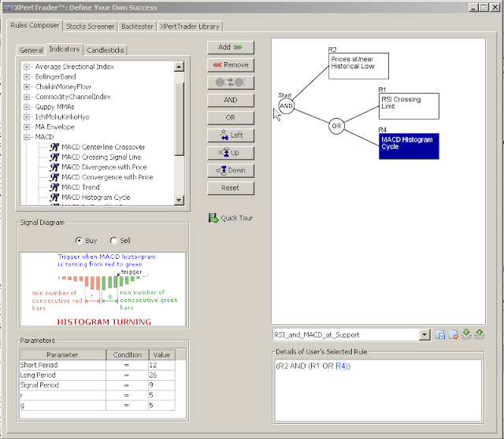Click the value cell for parameter g
Viewport: 504px width, 439px height.
161,405
